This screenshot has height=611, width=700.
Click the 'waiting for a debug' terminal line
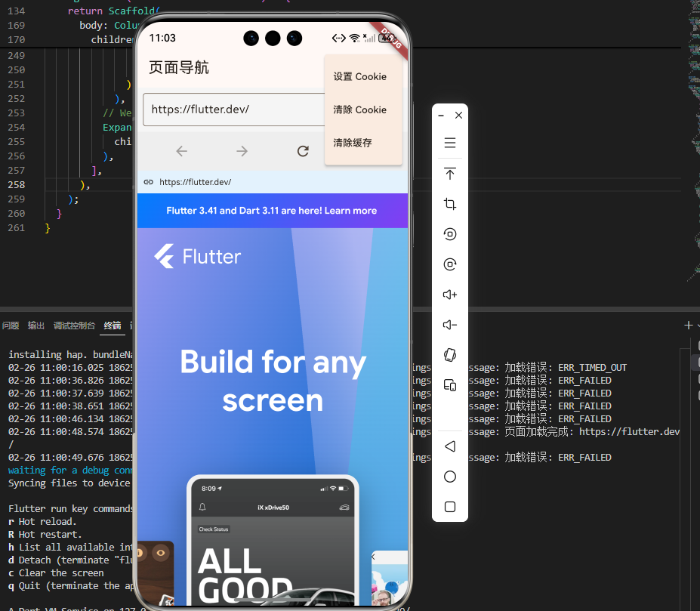pyautogui.click(x=70, y=470)
